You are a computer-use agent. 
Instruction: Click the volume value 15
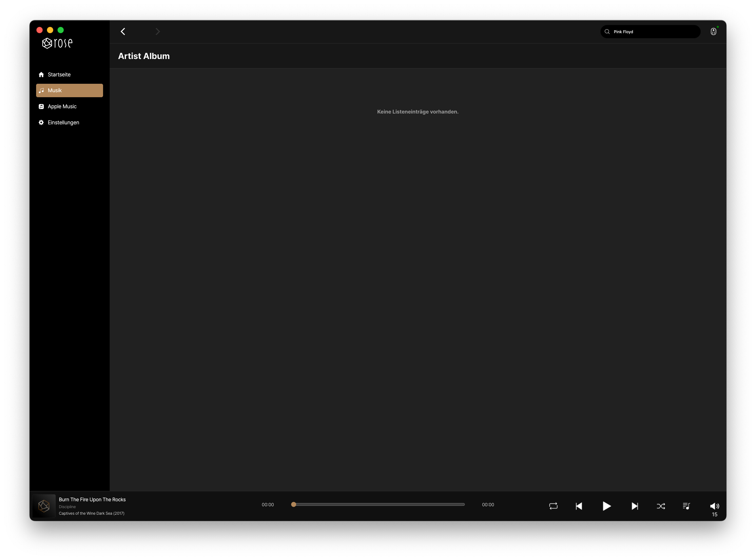coord(715,515)
